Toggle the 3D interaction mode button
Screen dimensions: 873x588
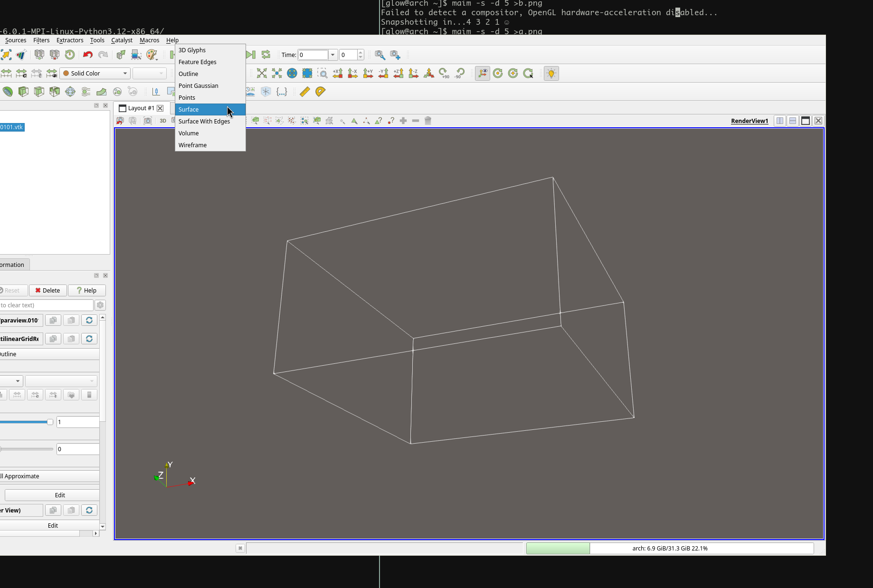coord(163,121)
